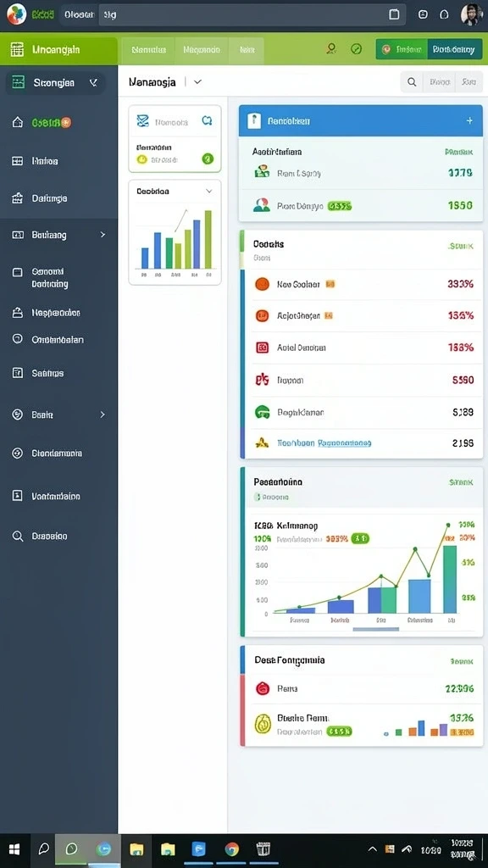This screenshot has width=488, height=868.
Task: Click the sidebar search icon near the bottom
Action: point(18,536)
